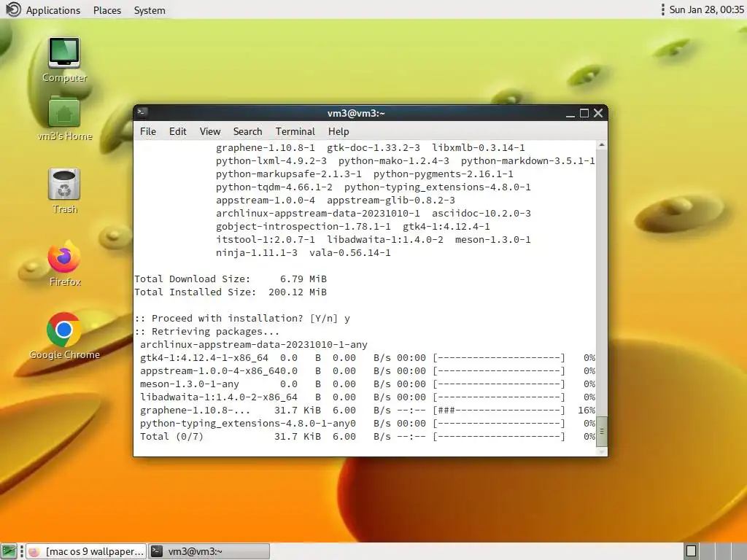The image size is (747, 560).
Task: Click the terminal scrollbar thumb
Action: 602,431
